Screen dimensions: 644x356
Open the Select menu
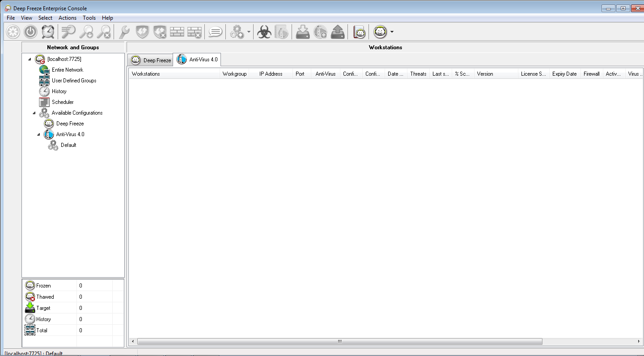pyautogui.click(x=45, y=18)
